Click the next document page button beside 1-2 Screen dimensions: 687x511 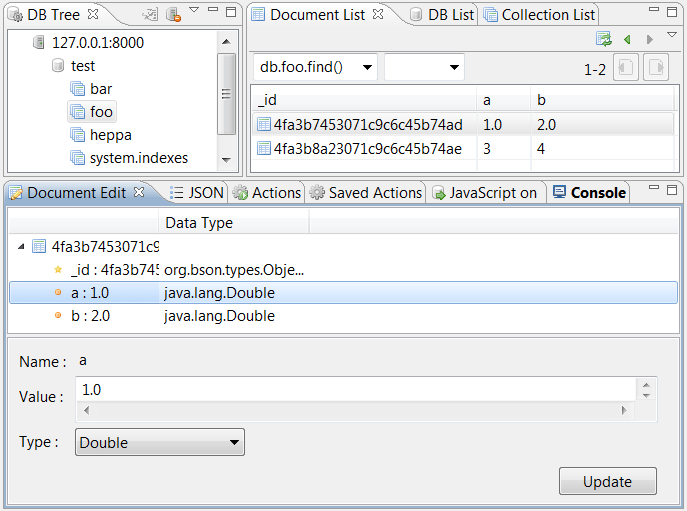[656, 67]
